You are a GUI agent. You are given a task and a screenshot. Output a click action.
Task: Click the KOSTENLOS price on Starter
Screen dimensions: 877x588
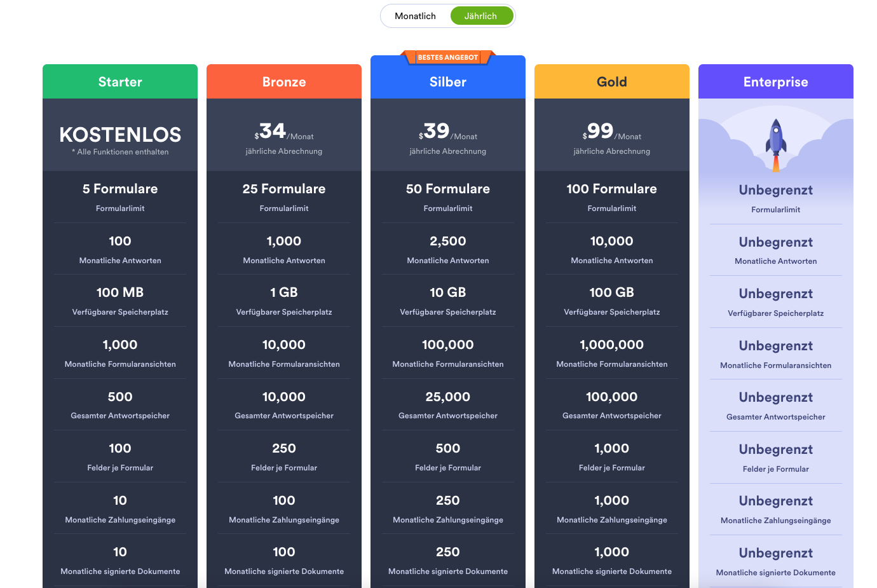[x=120, y=135]
